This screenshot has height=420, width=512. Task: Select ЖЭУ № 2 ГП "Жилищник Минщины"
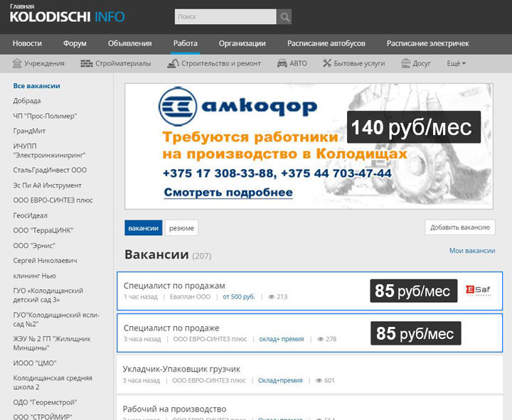(52, 343)
